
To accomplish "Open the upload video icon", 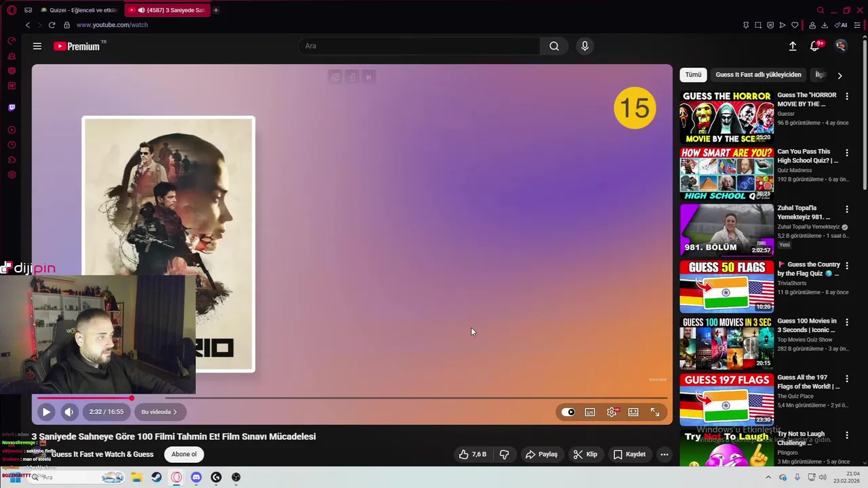I will (x=793, y=46).
